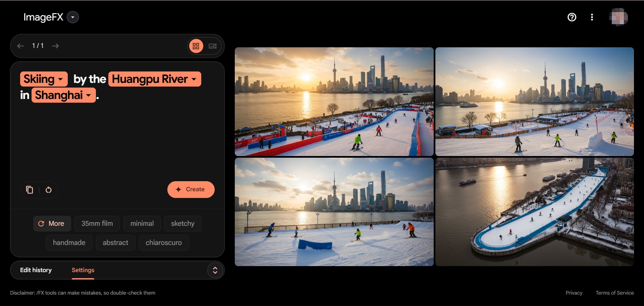Add the handmade style chip

(x=69, y=243)
